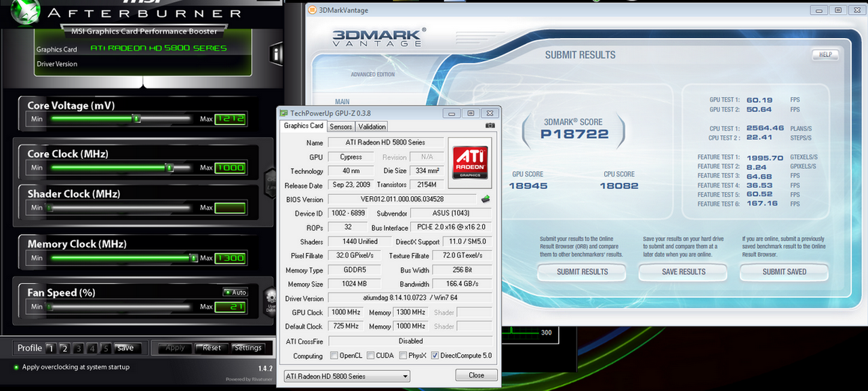868x391 pixels.
Task: Click the Fan Speed slider handle
Action: click(50, 307)
